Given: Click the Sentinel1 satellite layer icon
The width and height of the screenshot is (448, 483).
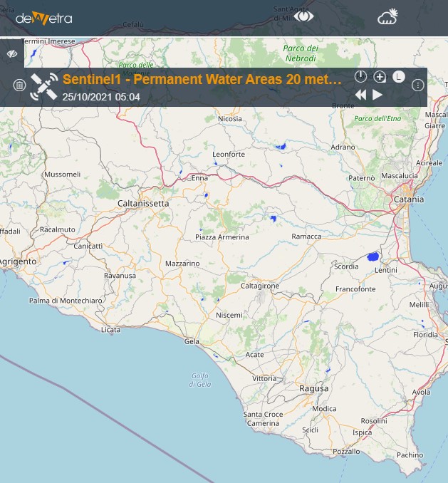Looking at the screenshot, I should [44, 87].
